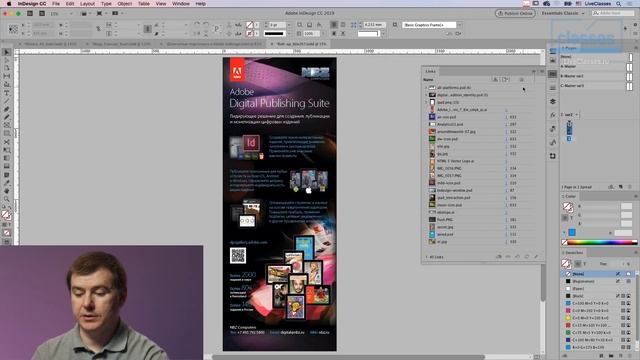Click the Apple menu logo
Screen dimensions: 640x360
[8, 4]
